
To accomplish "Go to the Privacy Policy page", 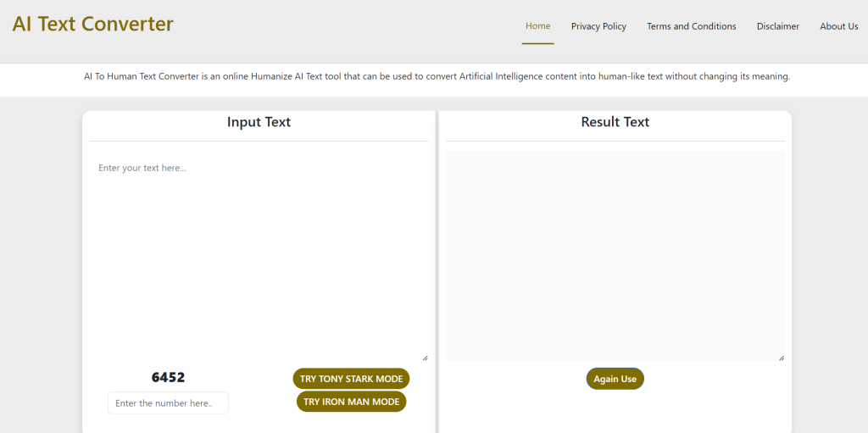I will tap(598, 26).
